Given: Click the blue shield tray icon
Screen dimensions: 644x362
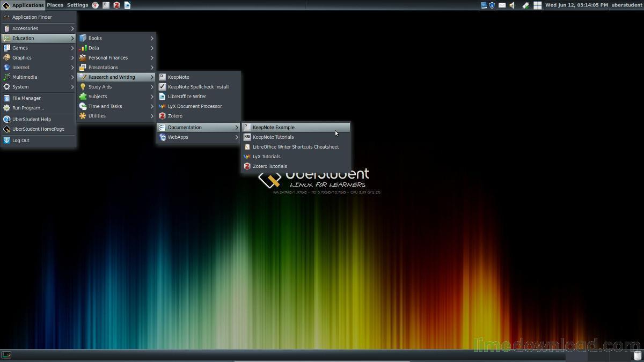Looking at the screenshot, I should point(492,5).
